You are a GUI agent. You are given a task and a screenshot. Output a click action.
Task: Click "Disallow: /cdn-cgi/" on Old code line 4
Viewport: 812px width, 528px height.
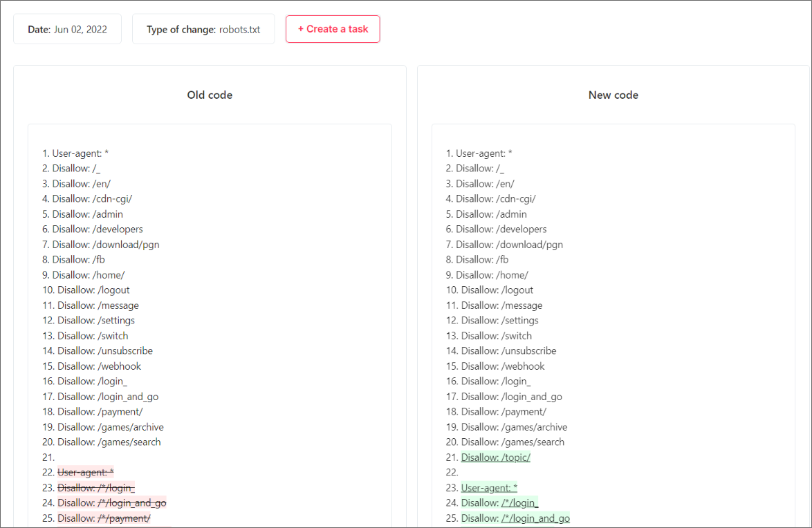92,198
